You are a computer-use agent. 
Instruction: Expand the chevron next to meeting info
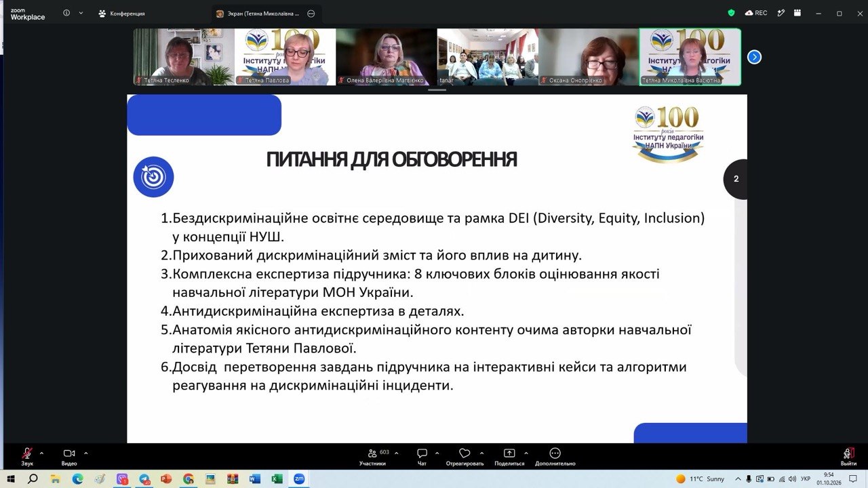[81, 13]
